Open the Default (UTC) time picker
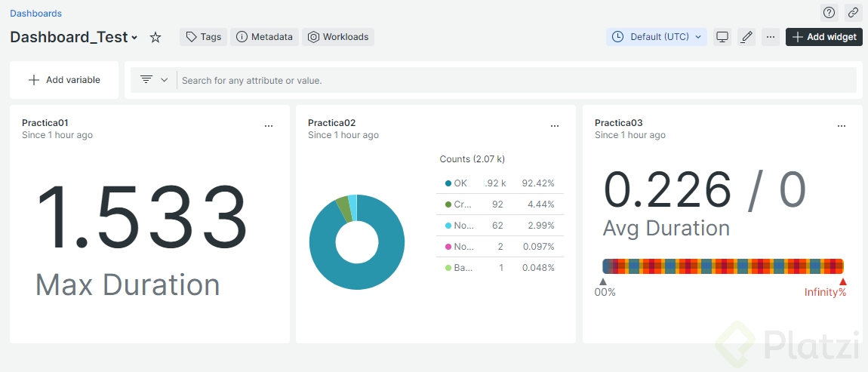 (657, 37)
